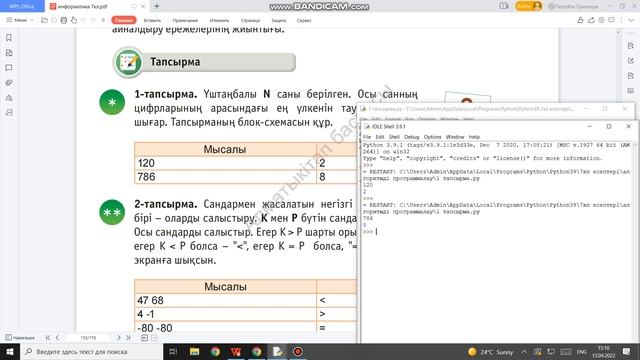Image resolution: width=640 pixels, height=360 pixels.
Task: Open Help menu in IDLE Shell
Action: (474, 137)
